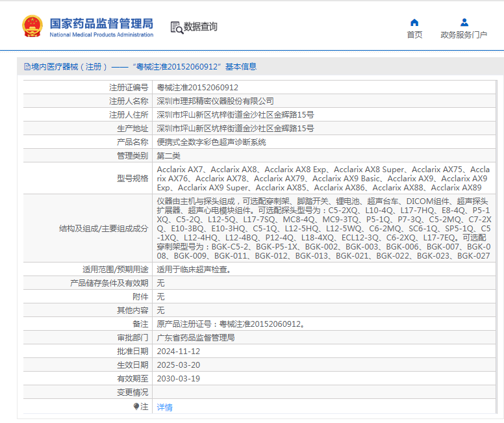Click the 国家药品监督管理局 title text
Viewport: 504px width, 423px height.
point(101,23)
